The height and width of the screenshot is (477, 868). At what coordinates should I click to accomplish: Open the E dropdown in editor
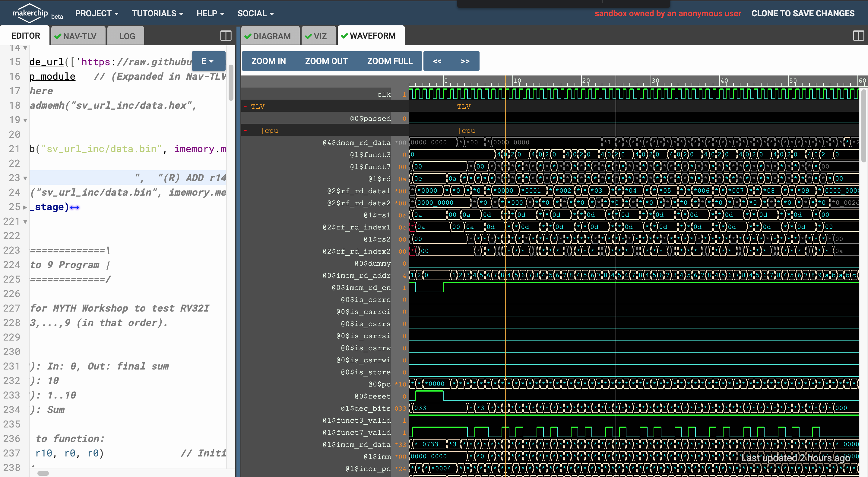pos(208,61)
